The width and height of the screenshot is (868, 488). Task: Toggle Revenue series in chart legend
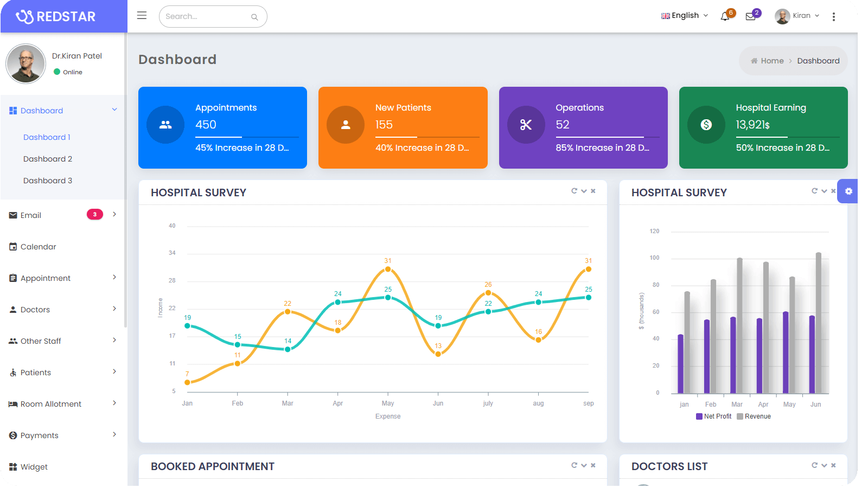pos(754,416)
